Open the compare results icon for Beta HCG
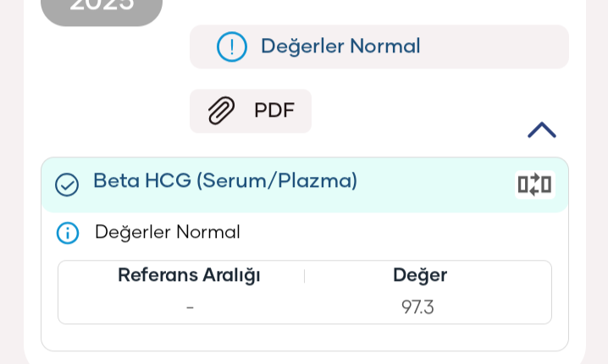Screen dimensions: 608x364 pyautogui.click(x=534, y=185)
